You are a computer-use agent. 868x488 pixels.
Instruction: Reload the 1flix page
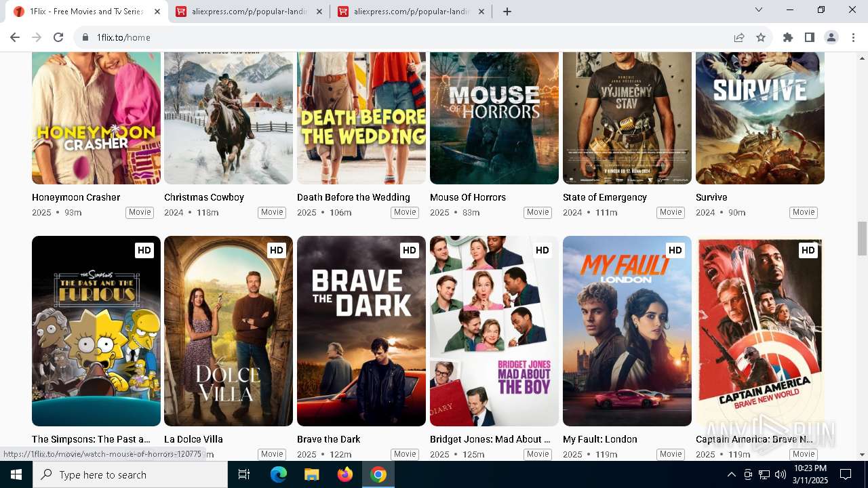point(58,37)
